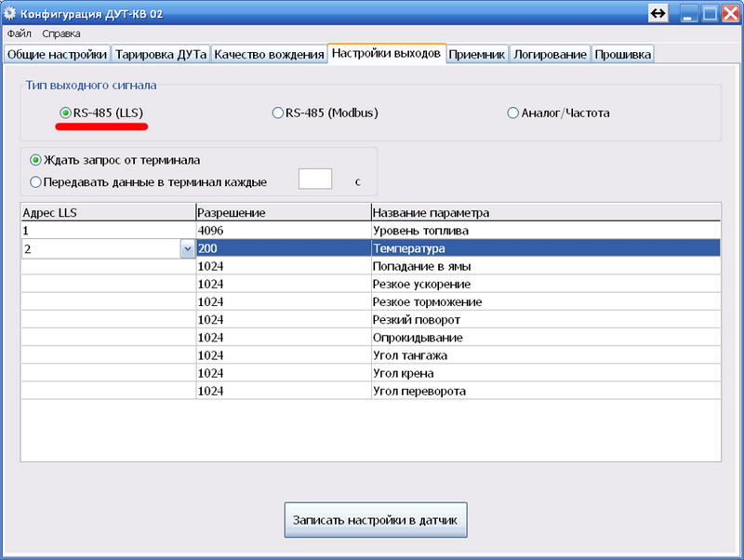Viewport: 744px width, 560px height.
Task: Minimize the Конфигурация ДУТ-КВ 02 window
Action: pyautogui.click(x=688, y=13)
